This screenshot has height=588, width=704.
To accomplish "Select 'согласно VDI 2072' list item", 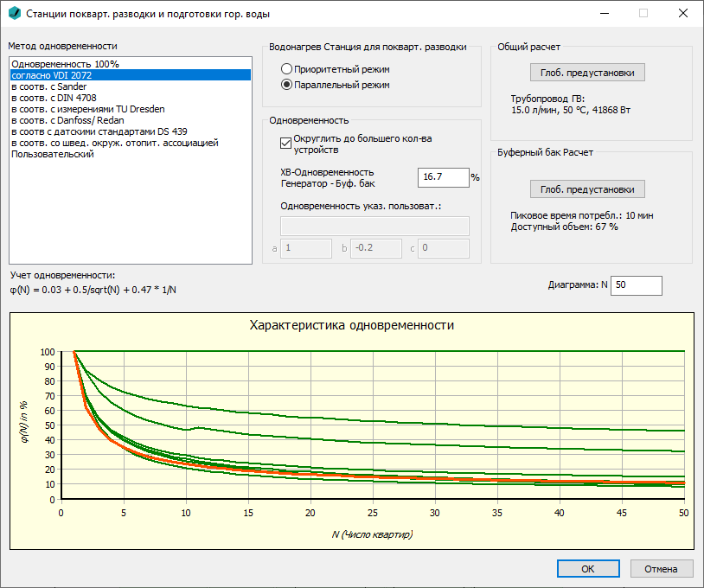I will pyautogui.click(x=131, y=75).
